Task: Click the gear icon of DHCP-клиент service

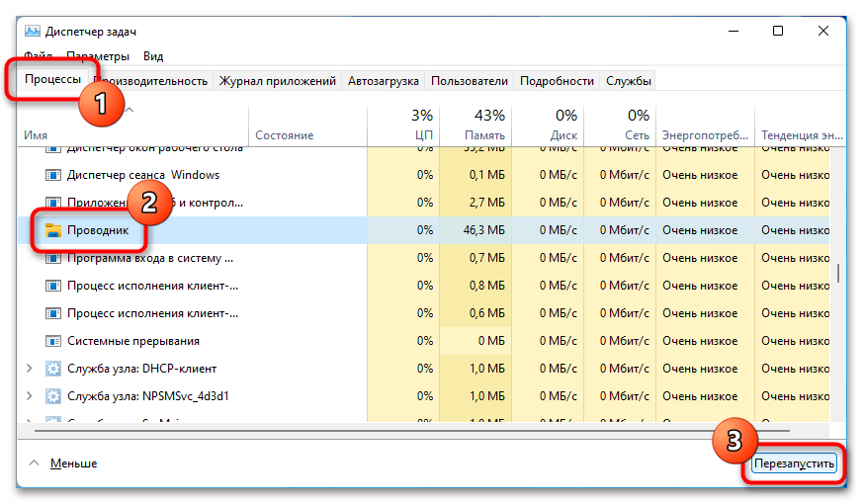Action: coord(52,369)
